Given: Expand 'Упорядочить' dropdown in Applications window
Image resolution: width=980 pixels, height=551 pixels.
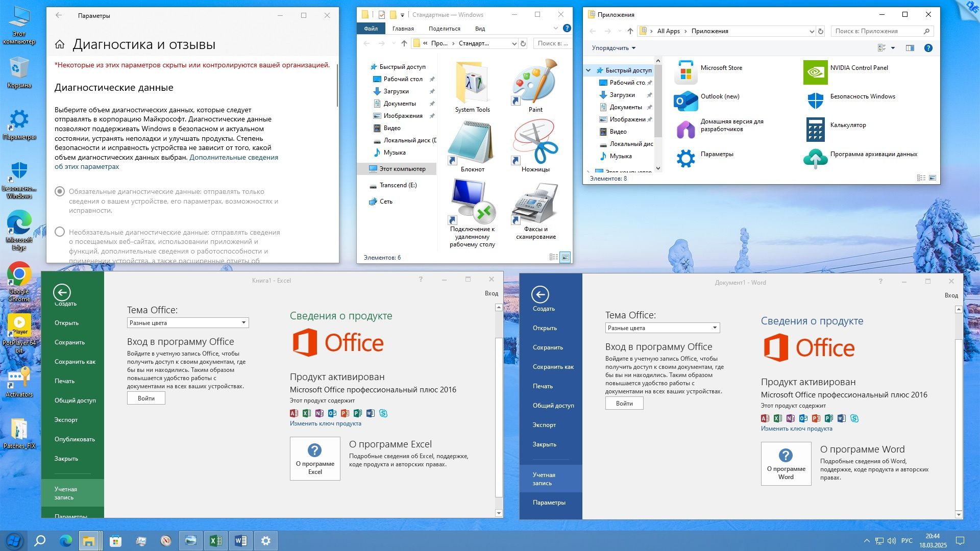Looking at the screenshot, I should coord(614,48).
